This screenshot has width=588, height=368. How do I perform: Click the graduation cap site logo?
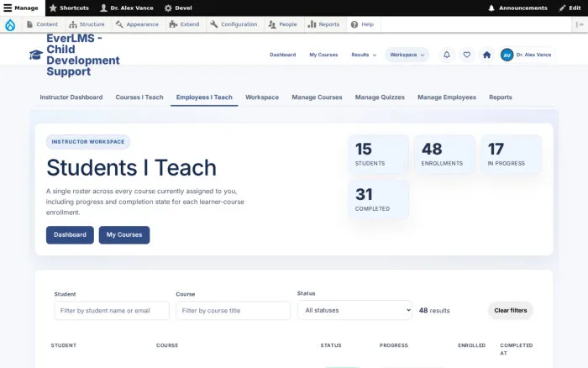pos(36,55)
